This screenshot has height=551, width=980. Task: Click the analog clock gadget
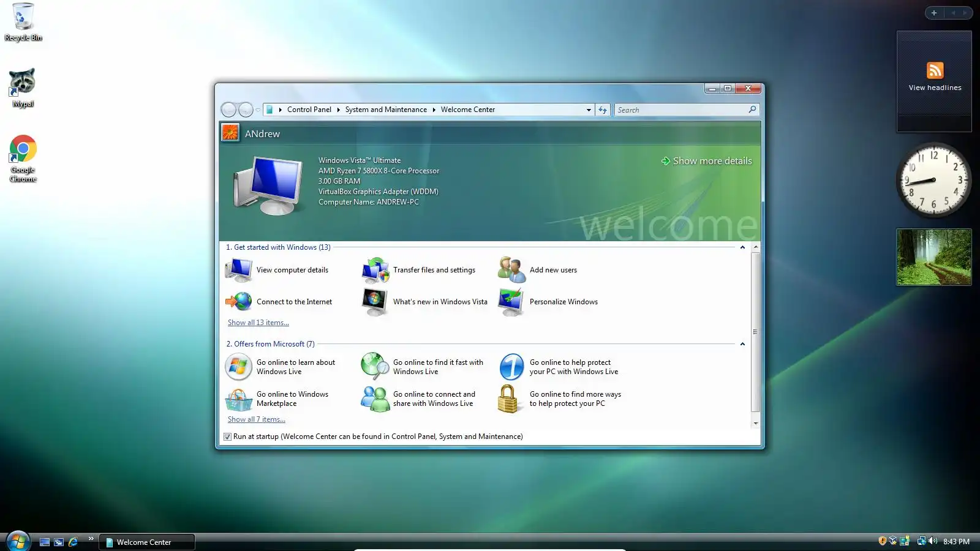pyautogui.click(x=934, y=180)
